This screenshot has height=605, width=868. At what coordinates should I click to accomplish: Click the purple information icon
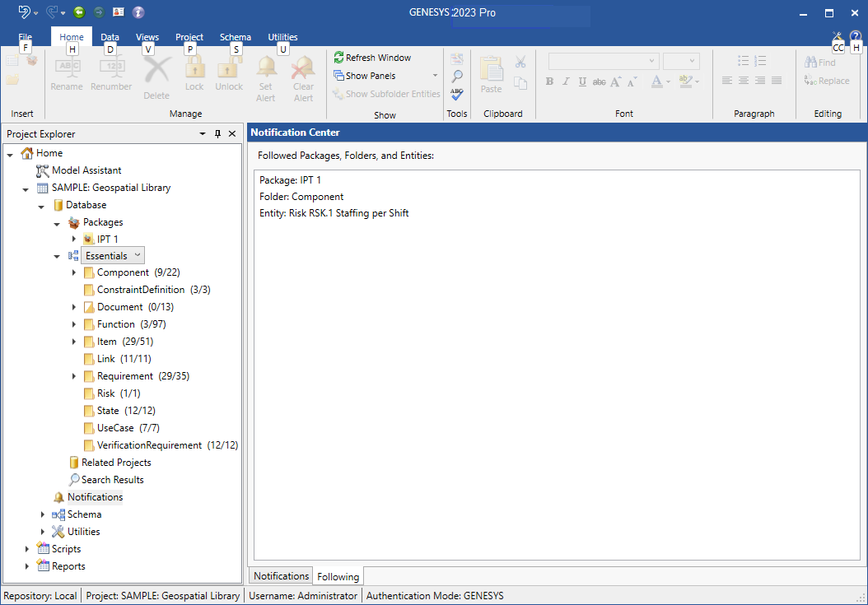coord(138,12)
